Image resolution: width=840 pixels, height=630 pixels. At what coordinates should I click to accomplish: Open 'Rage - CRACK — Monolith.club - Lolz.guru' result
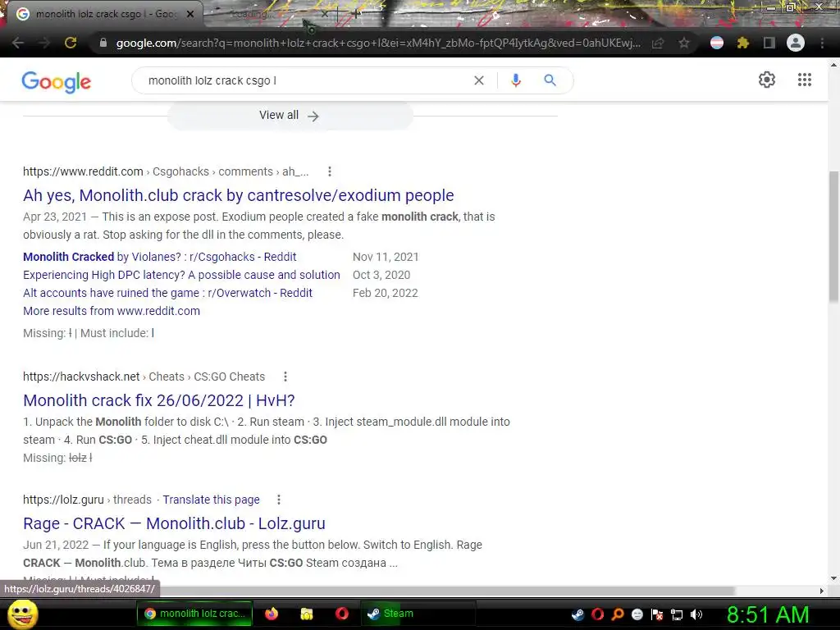[174, 523]
